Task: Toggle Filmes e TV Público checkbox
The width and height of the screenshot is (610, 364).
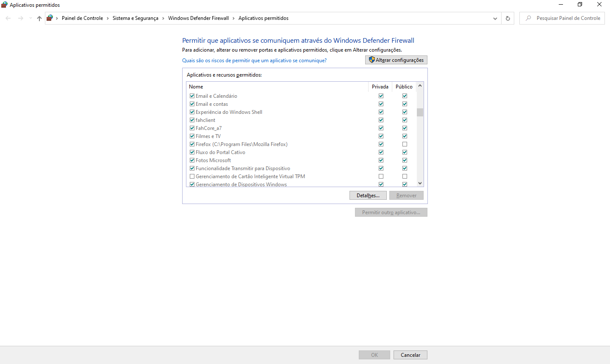Action: [x=405, y=136]
